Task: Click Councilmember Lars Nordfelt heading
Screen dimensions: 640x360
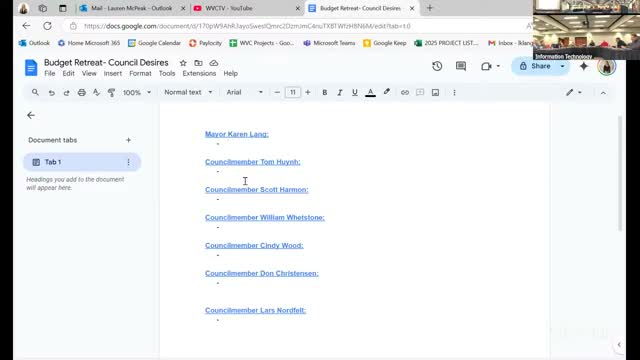Action: point(256,311)
